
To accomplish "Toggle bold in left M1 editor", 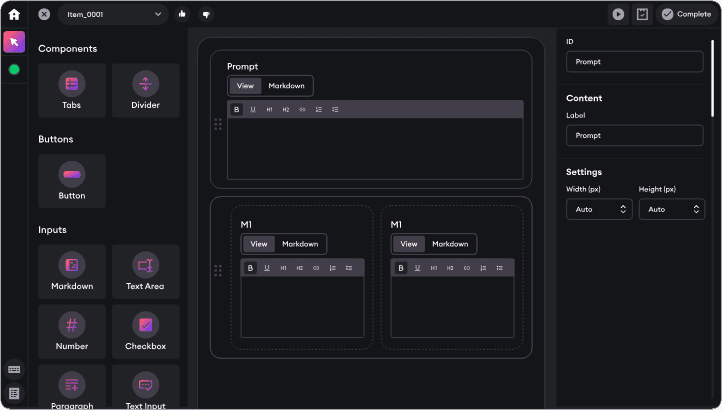I will tap(250, 268).
